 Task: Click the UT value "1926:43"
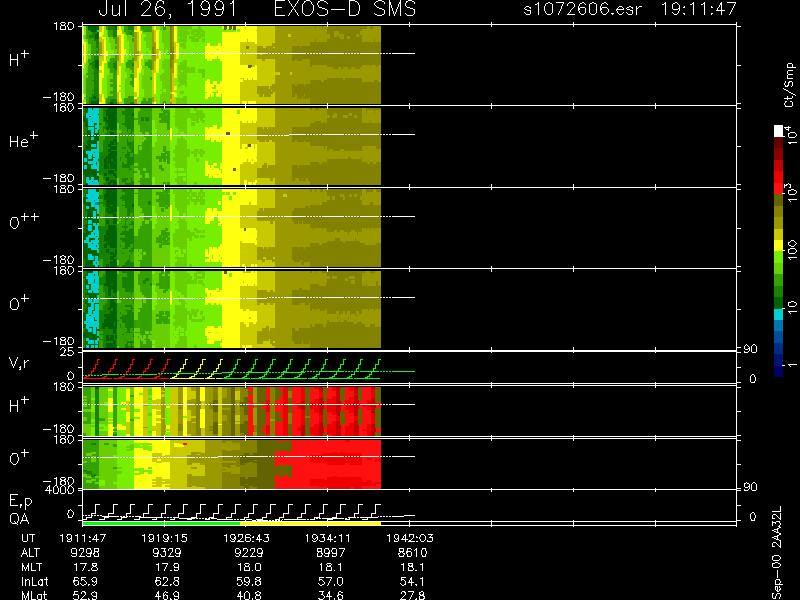(246, 538)
